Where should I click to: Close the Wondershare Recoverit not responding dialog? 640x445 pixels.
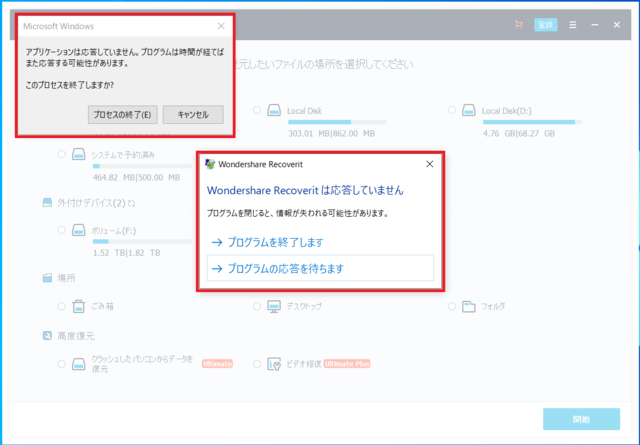(x=430, y=164)
